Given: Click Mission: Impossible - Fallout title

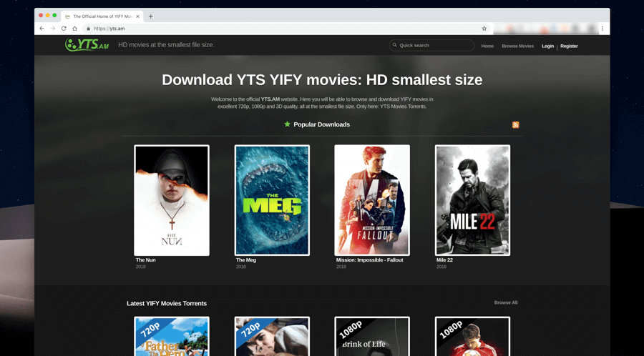Looking at the screenshot, I should (x=370, y=260).
